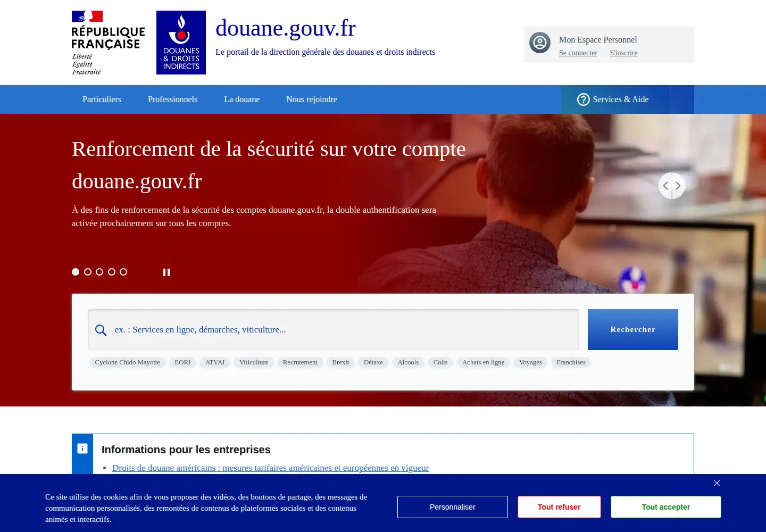Select the third carousel slide dot

click(99, 272)
